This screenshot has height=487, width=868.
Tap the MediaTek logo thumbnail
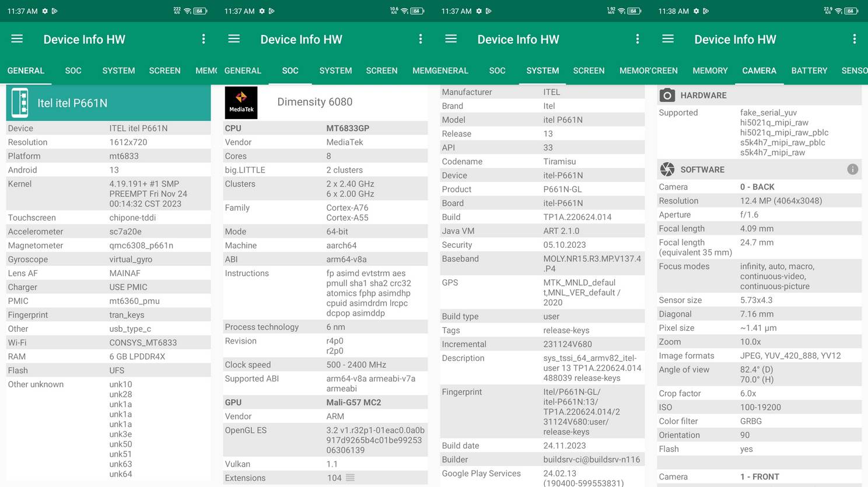tap(241, 103)
